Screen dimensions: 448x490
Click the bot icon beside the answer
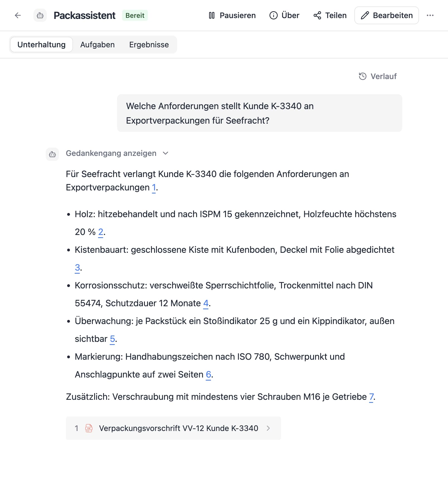52,154
